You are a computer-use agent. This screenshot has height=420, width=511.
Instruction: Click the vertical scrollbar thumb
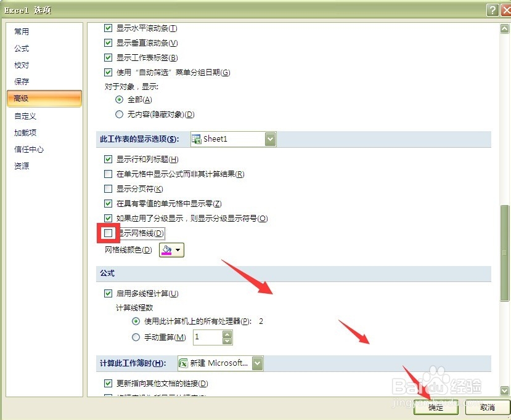click(x=504, y=253)
